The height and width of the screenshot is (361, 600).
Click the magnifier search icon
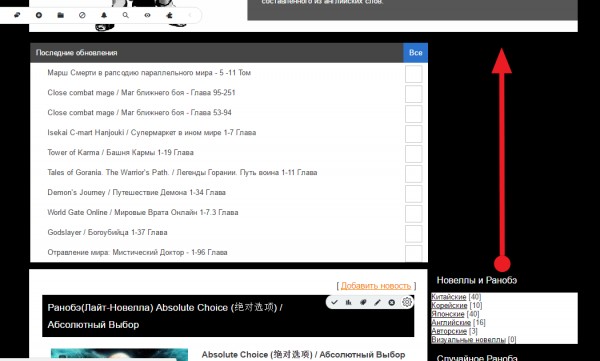[x=126, y=15]
